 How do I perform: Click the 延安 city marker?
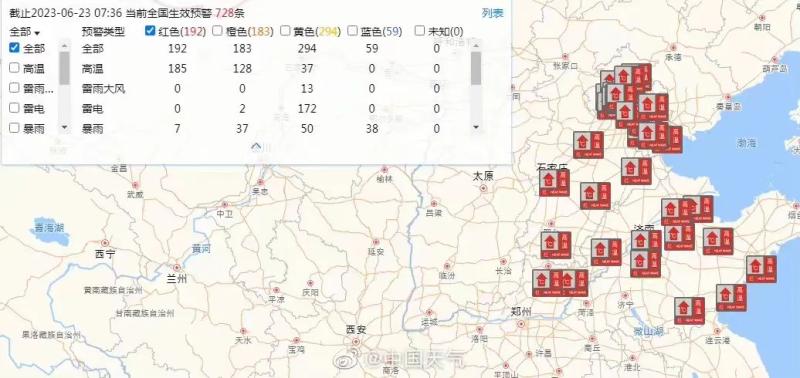tap(376, 242)
